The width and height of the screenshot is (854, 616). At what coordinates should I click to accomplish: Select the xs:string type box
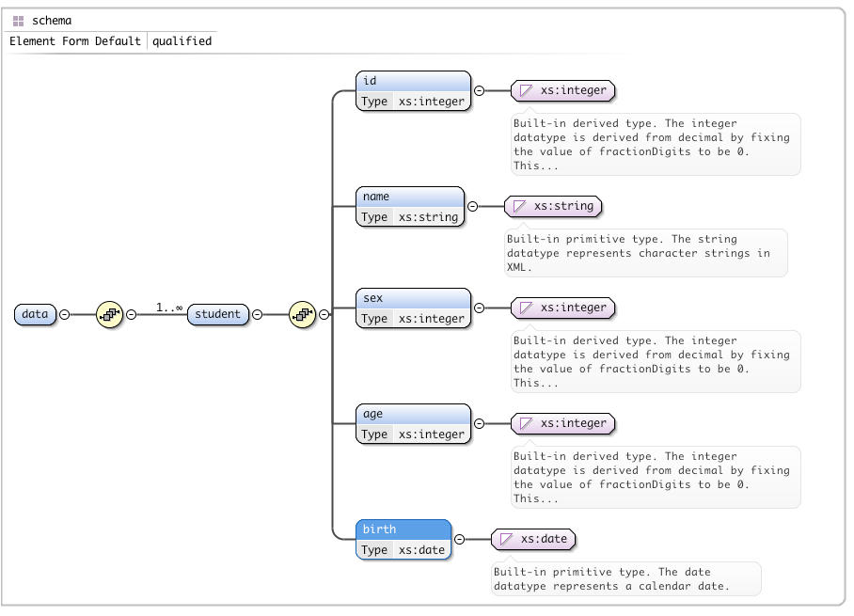point(553,206)
